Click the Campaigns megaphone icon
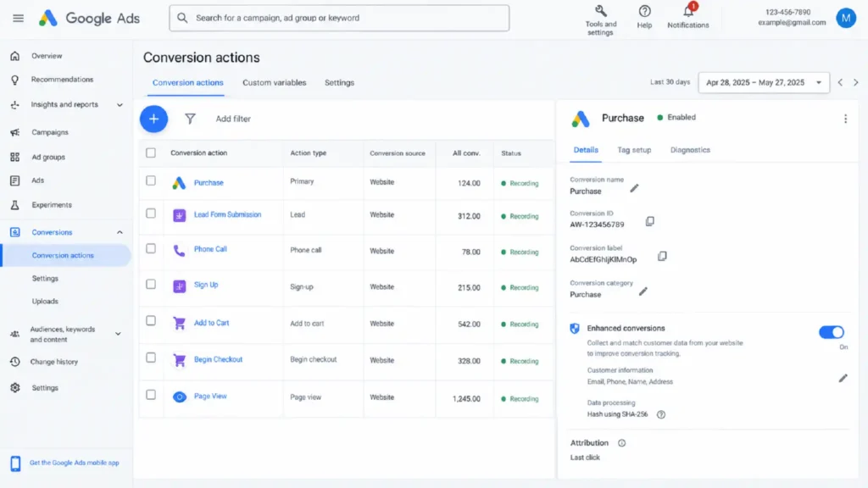The image size is (868, 488). tap(15, 132)
